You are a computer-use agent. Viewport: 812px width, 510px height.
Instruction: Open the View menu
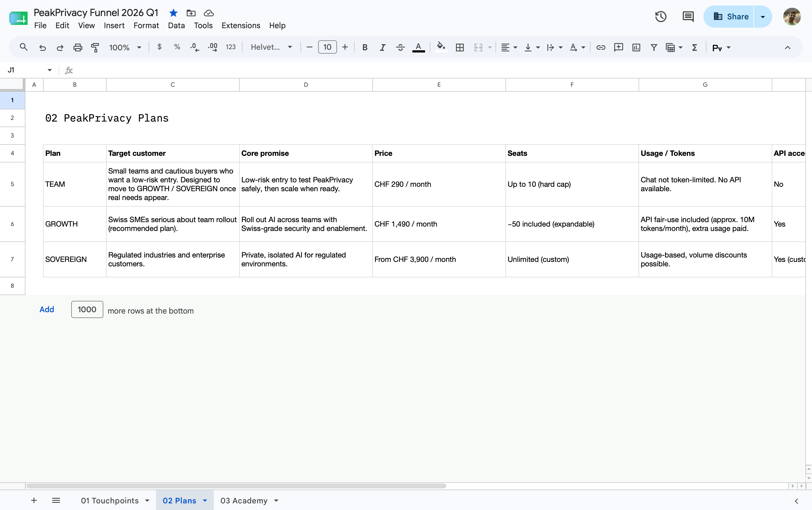pyautogui.click(x=86, y=26)
